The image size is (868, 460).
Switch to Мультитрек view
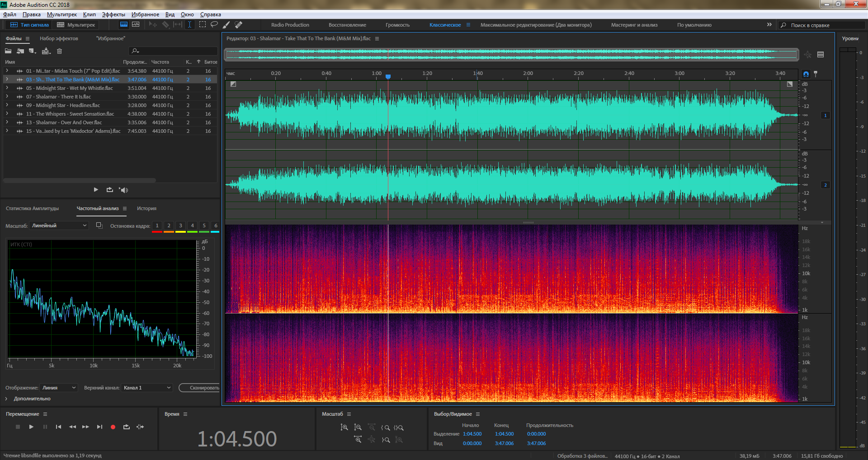point(76,25)
